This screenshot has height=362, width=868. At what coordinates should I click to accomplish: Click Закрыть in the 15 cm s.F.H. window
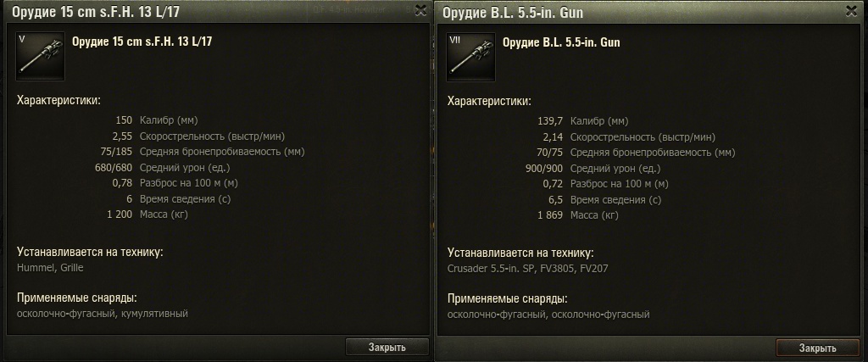tap(387, 347)
